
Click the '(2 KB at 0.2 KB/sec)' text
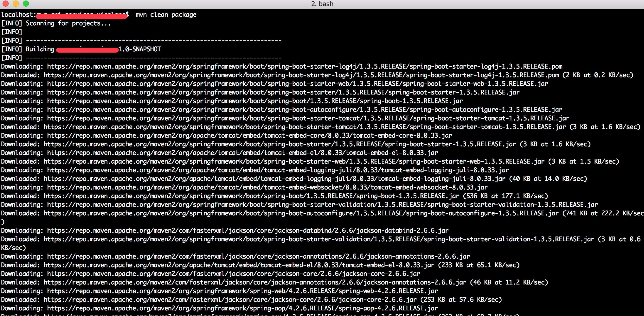598,75
